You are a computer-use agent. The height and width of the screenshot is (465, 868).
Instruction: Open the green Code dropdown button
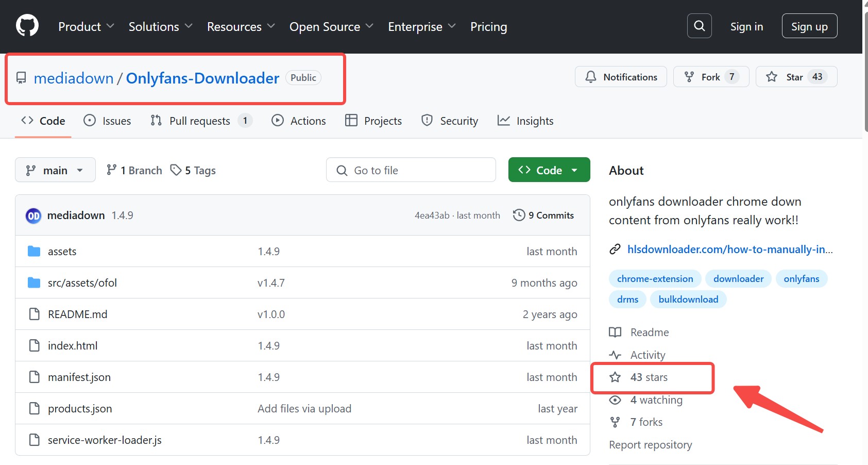[549, 170]
